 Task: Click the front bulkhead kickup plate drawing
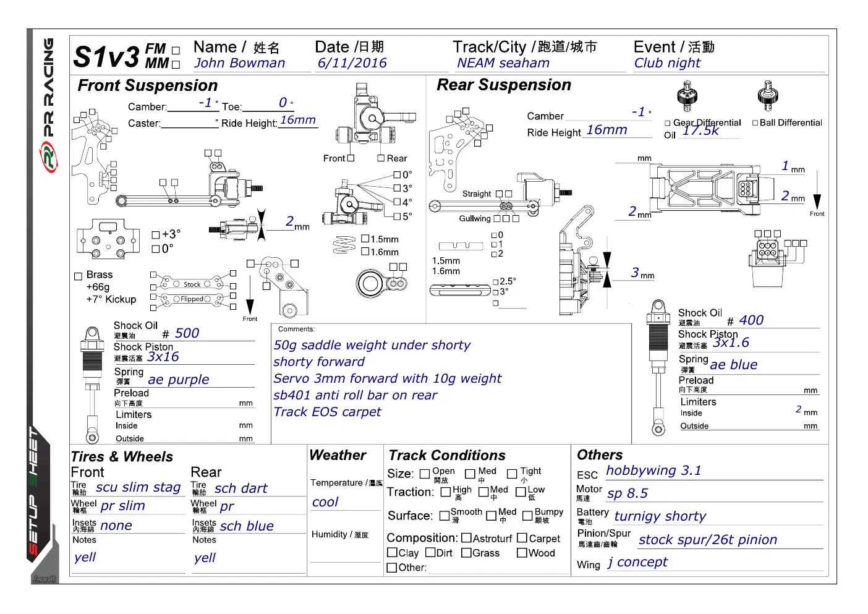(109, 238)
